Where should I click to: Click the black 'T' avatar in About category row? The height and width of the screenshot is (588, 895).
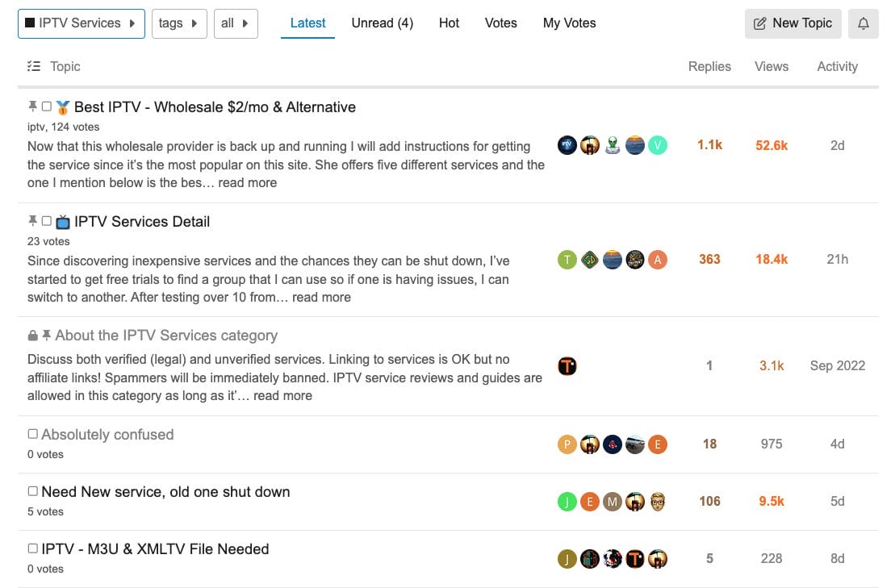pyautogui.click(x=567, y=365)
